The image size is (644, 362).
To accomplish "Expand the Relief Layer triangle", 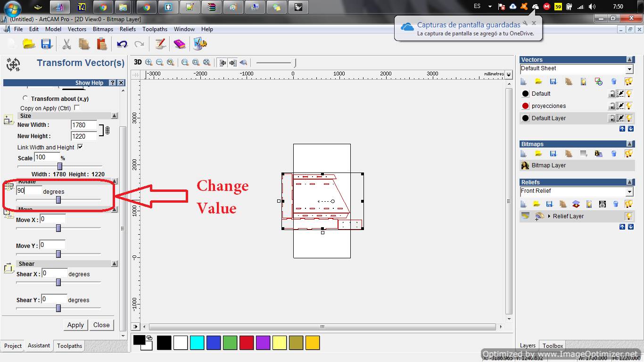I will (549, 216).
